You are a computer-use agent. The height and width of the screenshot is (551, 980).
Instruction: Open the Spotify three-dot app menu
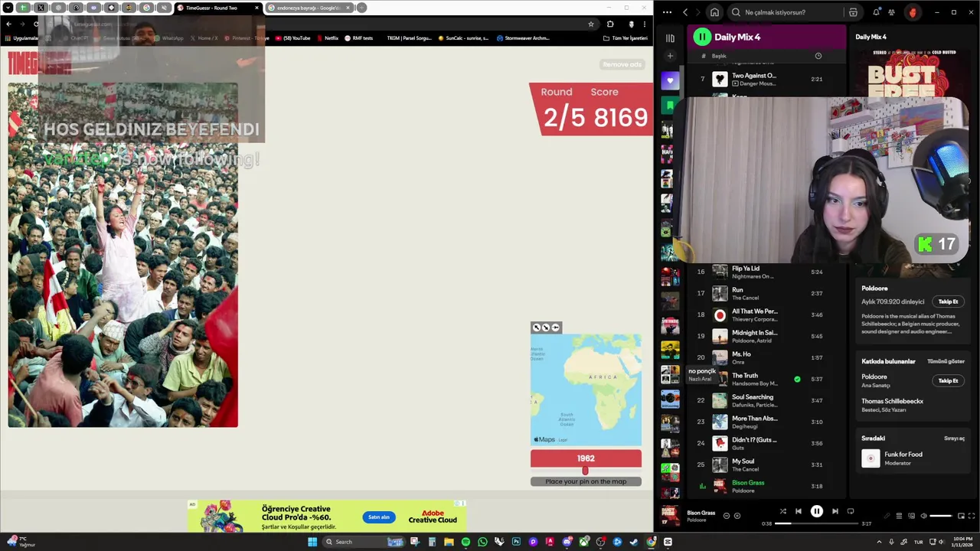pyautogui.click(x=667, y=12)
